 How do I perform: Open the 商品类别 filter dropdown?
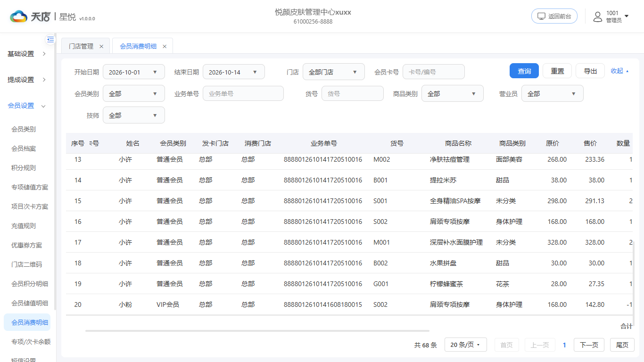point(453,94)
